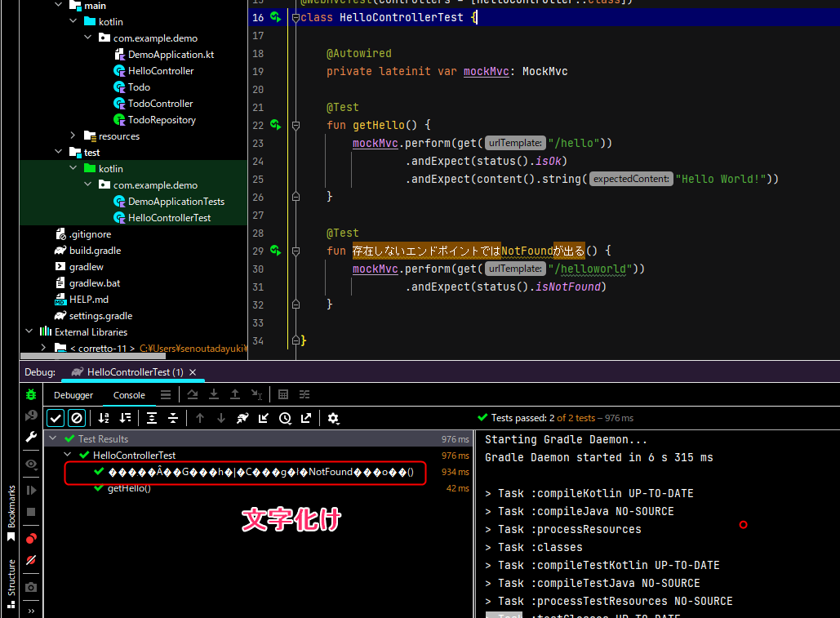Click the Debug bug rerun icon
Image resolution: width=840 pixels, height=618 pixels.
coord(31,394)
